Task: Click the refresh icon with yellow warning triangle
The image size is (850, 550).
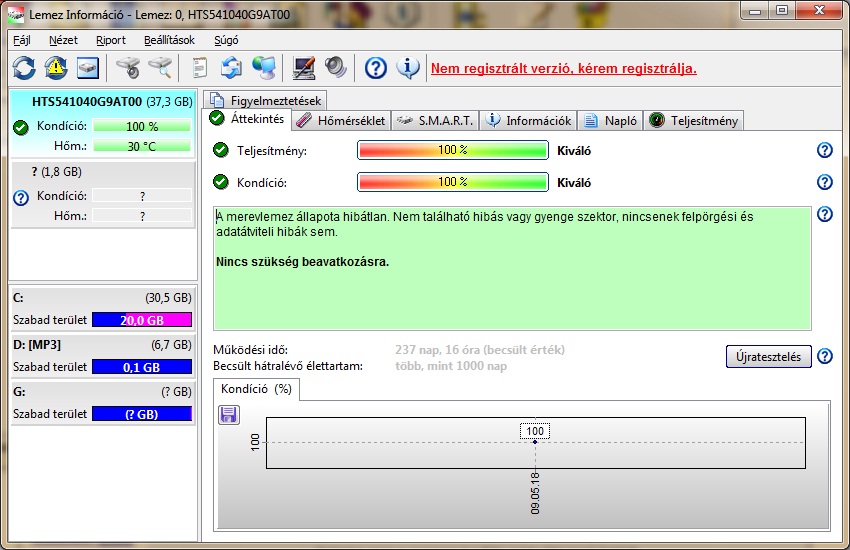Action: pyautogui.click(x=56, y=68)
